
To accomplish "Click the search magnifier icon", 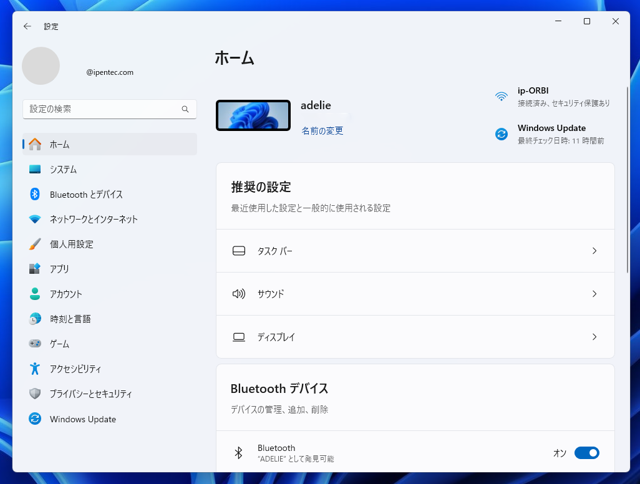I will [x=185, y=109].
